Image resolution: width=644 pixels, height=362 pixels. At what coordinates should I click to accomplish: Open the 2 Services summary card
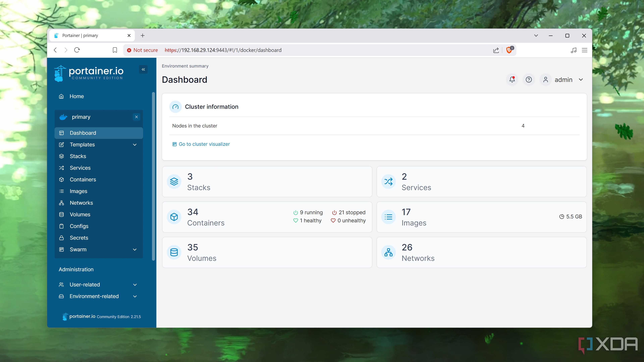coord(481,182)
